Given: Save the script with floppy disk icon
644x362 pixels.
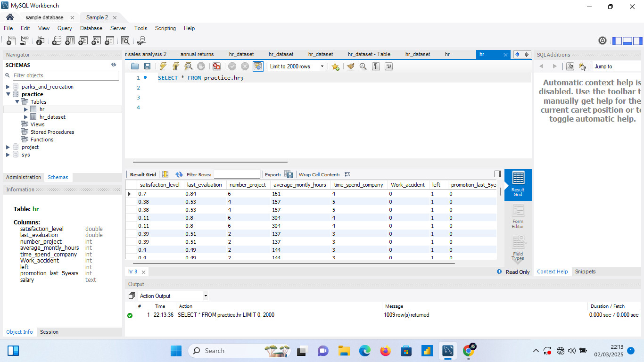Looking at the screenshot, I should [147, 66].
